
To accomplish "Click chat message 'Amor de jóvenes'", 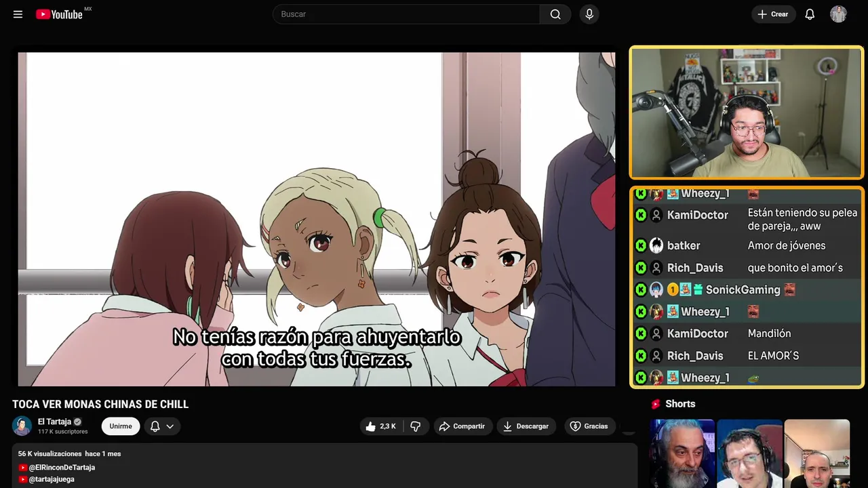I will 786,246.
